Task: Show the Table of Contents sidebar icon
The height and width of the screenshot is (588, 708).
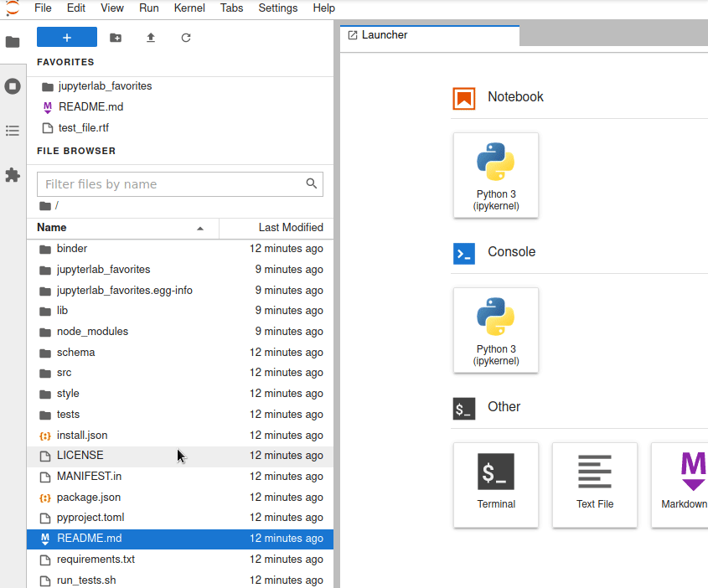Action: pos(13,131)
